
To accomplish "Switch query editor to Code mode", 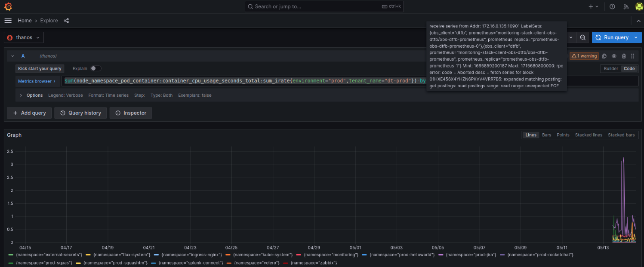I will tap(629, 68).
